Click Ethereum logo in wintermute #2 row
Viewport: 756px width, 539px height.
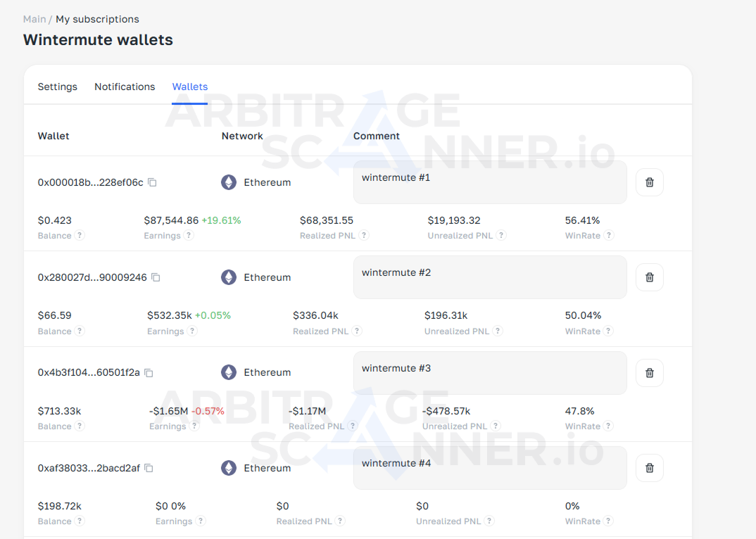click(x=229, y=277)
